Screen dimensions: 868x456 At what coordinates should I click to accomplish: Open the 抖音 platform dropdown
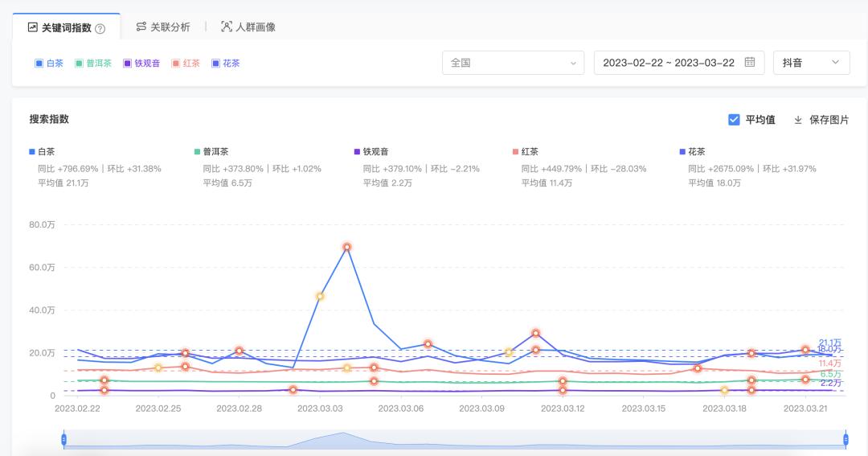(x=810, y=63)
